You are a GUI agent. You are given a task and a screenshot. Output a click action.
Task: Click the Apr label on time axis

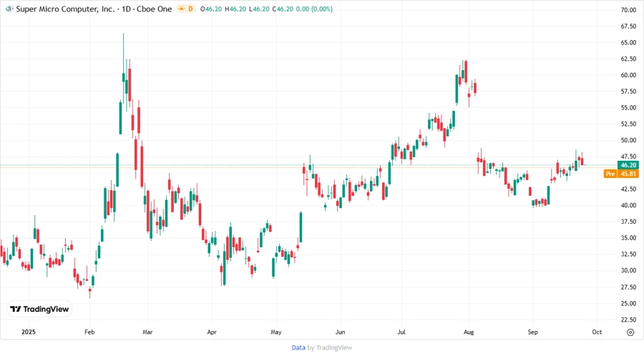pos(212,332)
